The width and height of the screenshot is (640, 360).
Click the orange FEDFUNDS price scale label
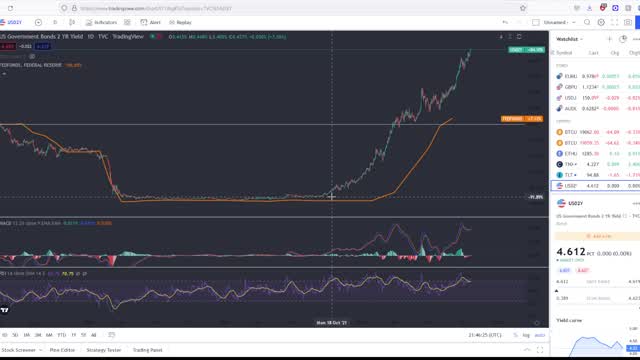(x=522, y=119)
